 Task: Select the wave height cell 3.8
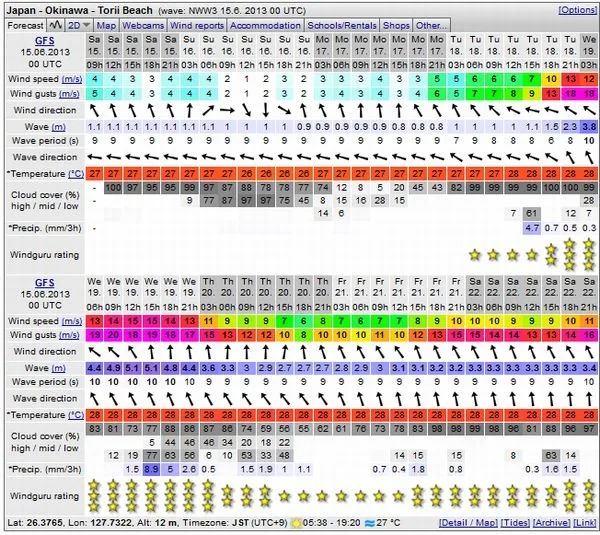(589, 127)
